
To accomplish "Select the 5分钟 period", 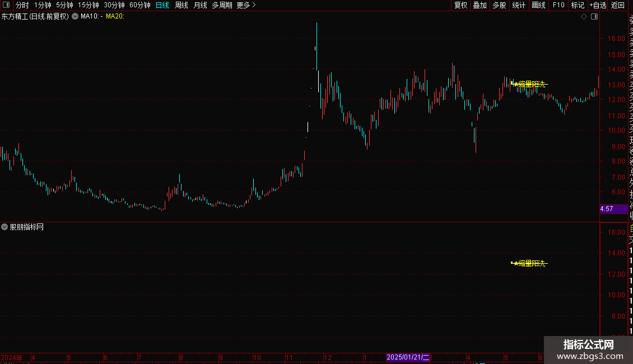I will coord(64,5).
